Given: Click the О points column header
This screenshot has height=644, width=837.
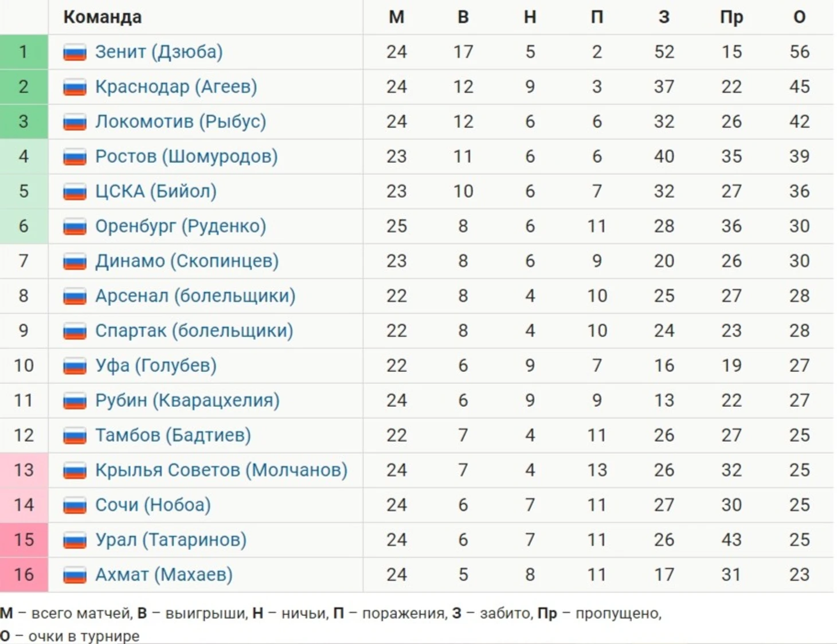Looking at the screenshot, I should (799, 17).
